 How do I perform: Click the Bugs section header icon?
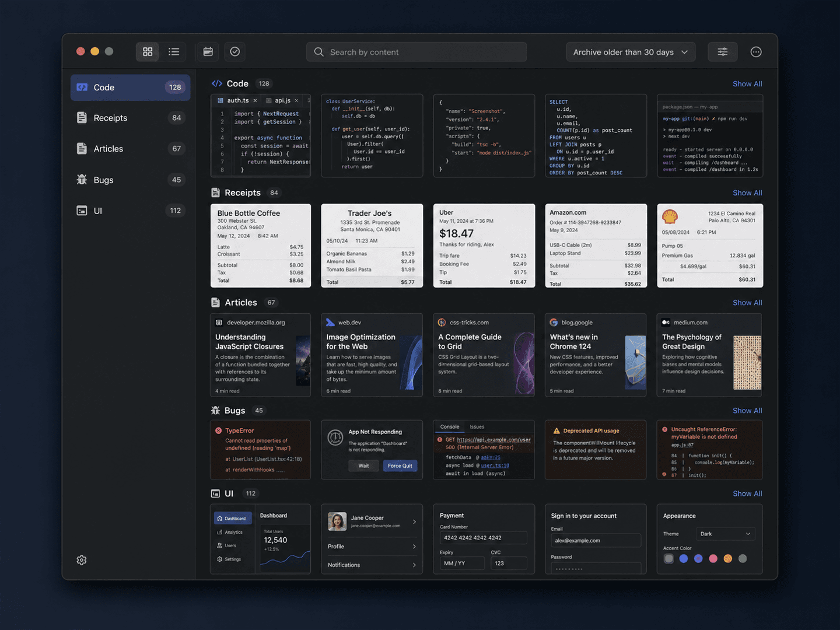click(215, 411)
